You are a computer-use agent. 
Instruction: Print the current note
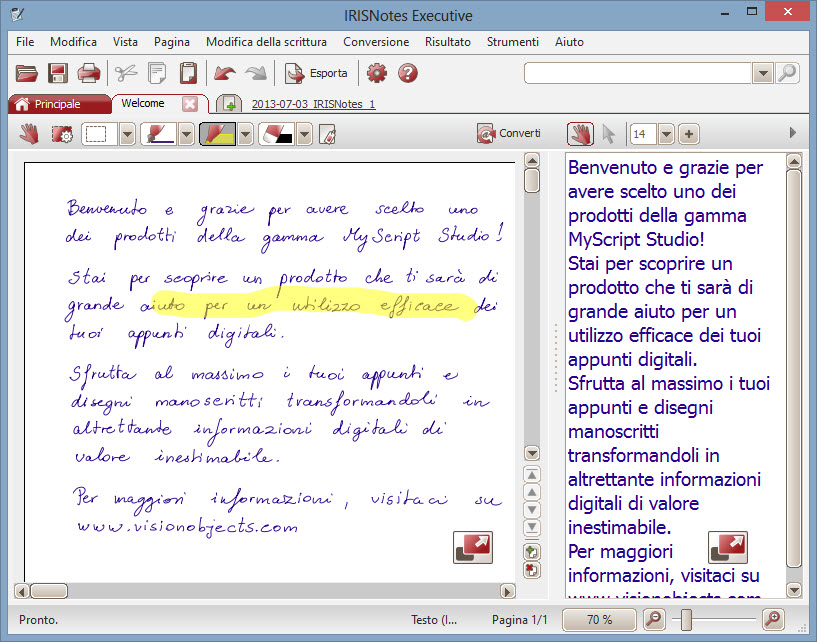89,73
